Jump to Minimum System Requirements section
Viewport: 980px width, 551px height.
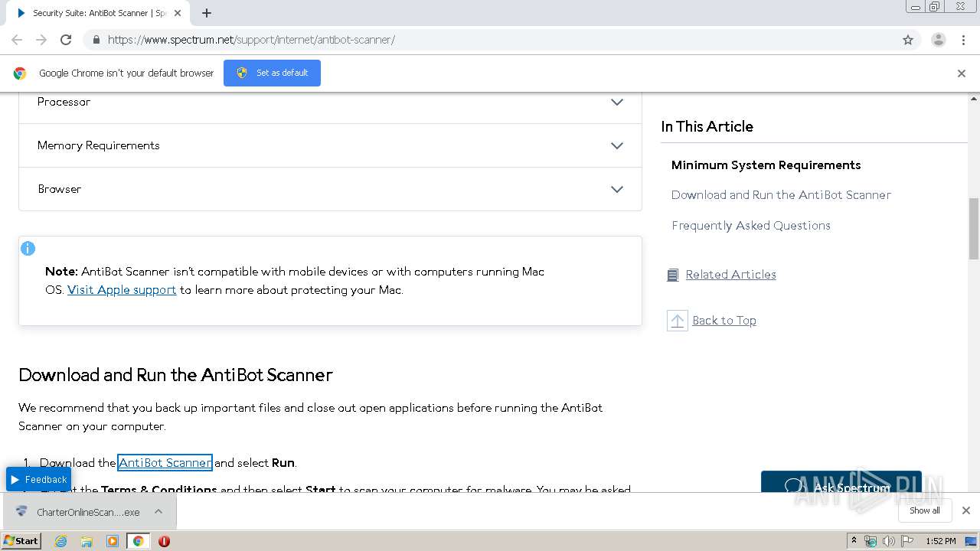coord(766,165)
